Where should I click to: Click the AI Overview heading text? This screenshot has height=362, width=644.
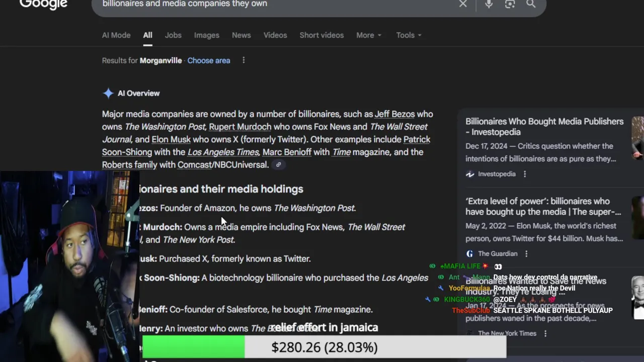[138, 93]
